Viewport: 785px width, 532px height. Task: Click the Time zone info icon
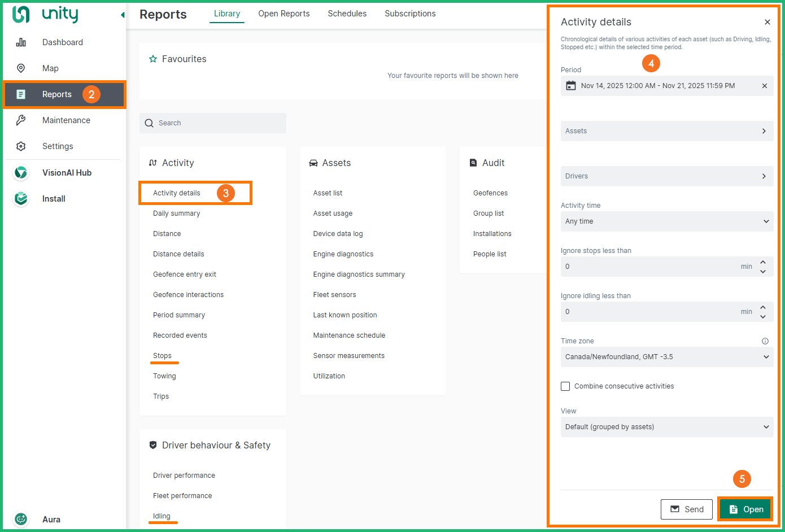tap(765, 341)
